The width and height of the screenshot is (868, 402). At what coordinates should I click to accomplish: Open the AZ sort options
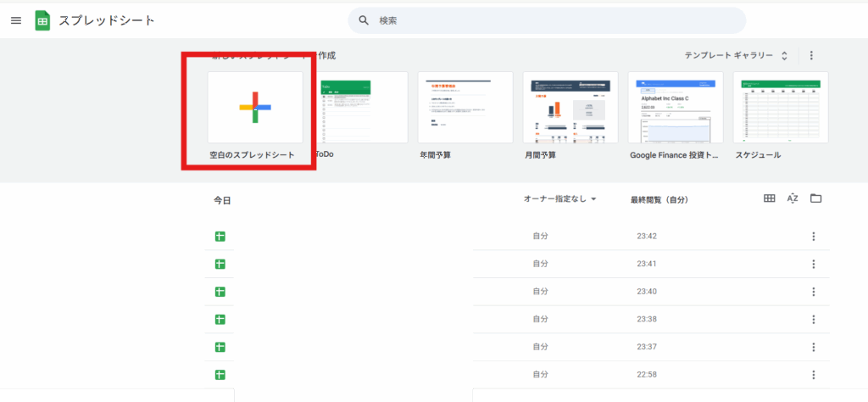tap(793, 198)
